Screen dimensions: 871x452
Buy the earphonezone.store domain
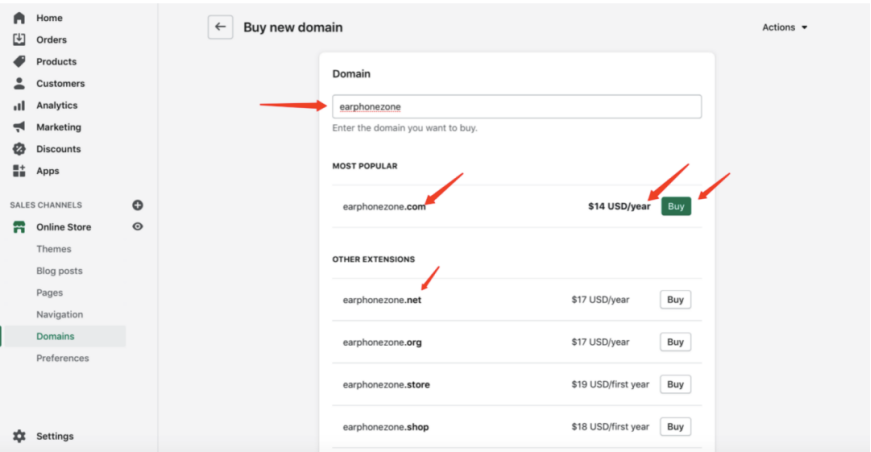pyautogui.click(x=675, y=384)
